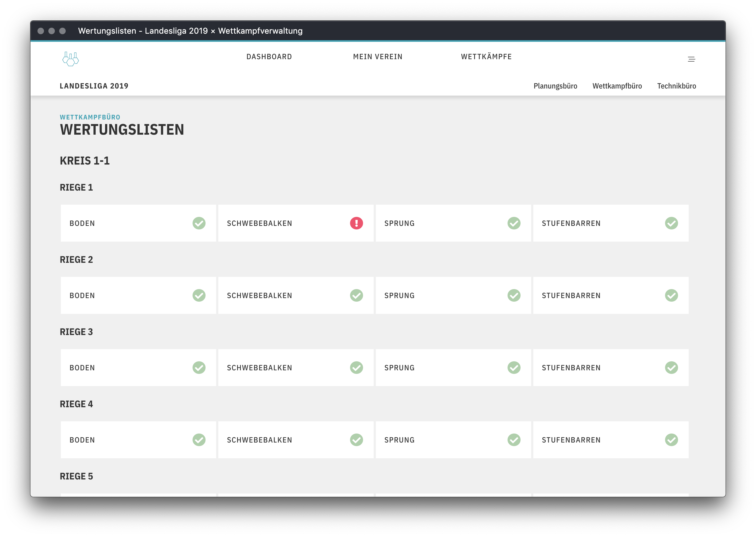Open the hamburger menu icon

point(691,59)
